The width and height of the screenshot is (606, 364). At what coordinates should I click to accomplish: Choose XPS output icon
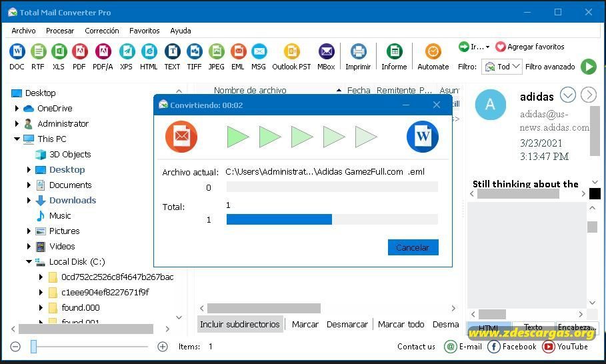click(x=127, y=51)
